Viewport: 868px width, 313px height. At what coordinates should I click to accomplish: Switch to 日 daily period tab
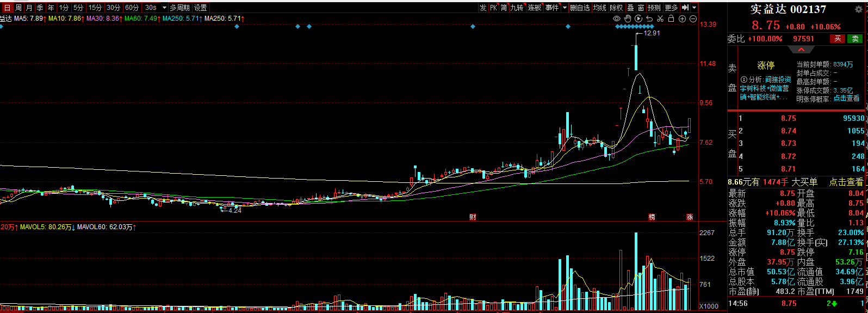8,8
